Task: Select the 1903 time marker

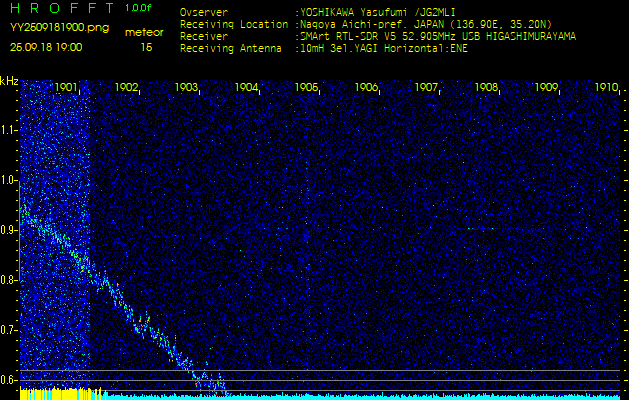Action: (x=187, y=88)
